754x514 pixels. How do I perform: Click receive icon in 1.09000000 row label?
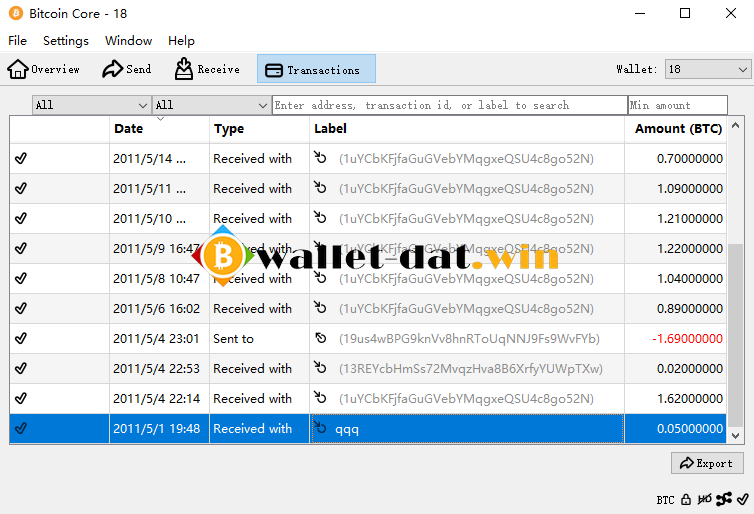(320, 188)
